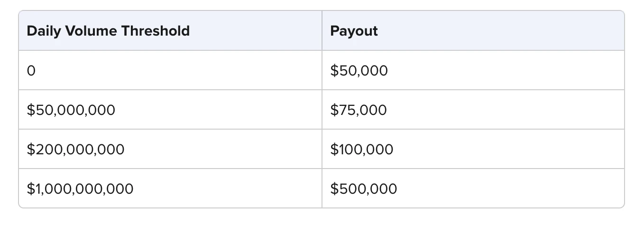Click the $75,000 payout value
This screenshot has height=226, width=644.
pyautogui.click(x=359, y=110)
